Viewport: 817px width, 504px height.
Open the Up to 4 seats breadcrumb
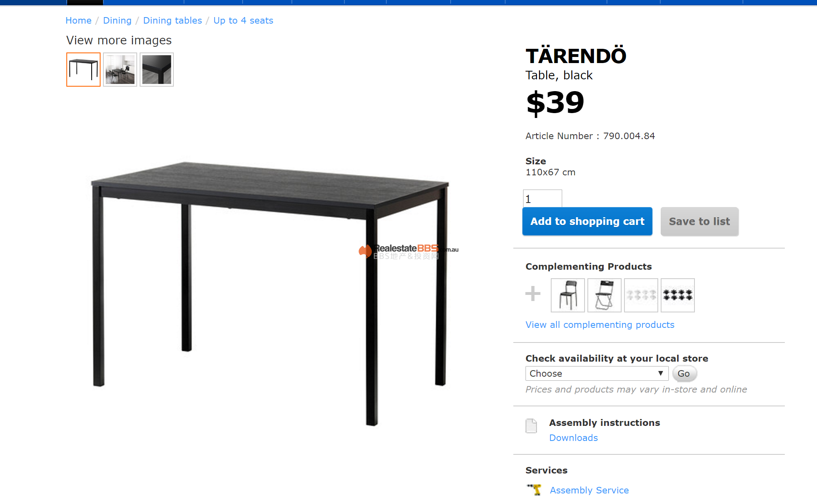point(243,20)
